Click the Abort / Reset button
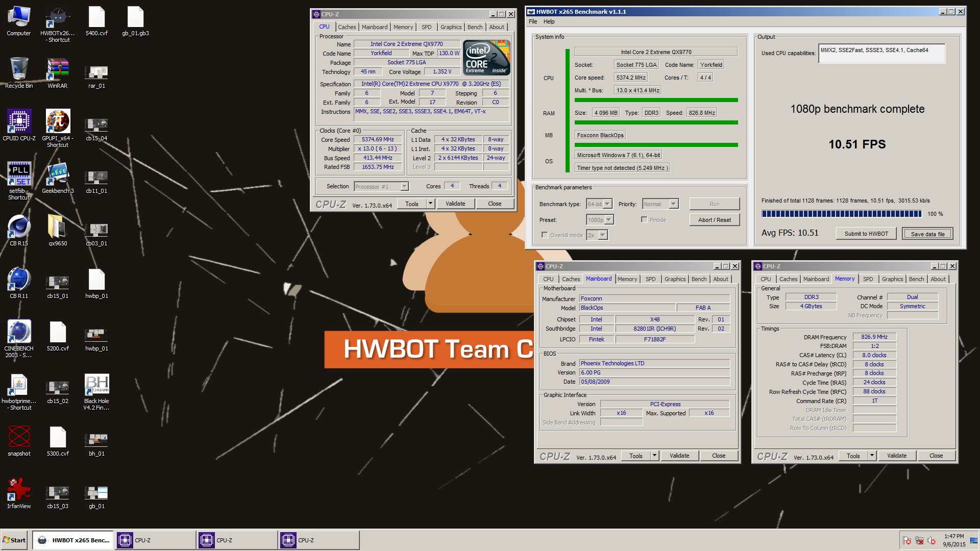The height and width of the screenshot is (551, 980). pyautogui.click(x=715, y=220)
